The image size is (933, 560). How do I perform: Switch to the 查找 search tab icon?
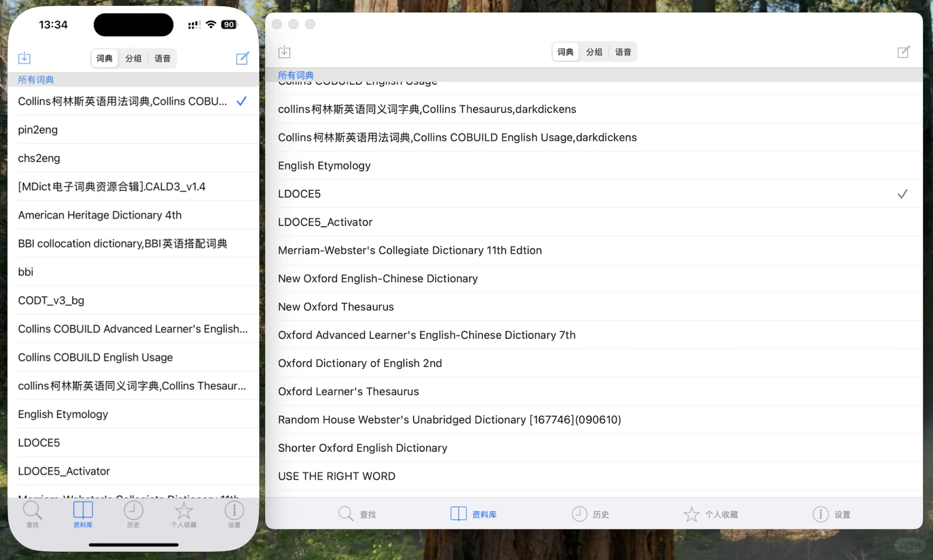33,511
